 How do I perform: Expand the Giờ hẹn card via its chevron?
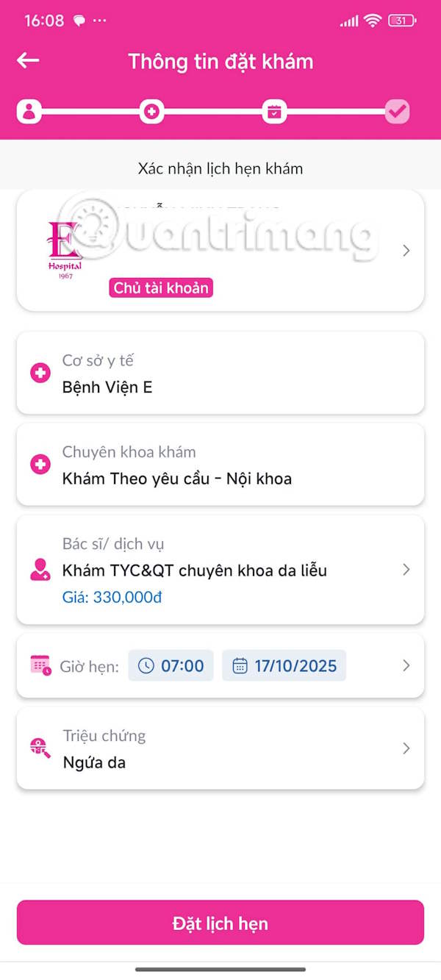pos(406,665)
